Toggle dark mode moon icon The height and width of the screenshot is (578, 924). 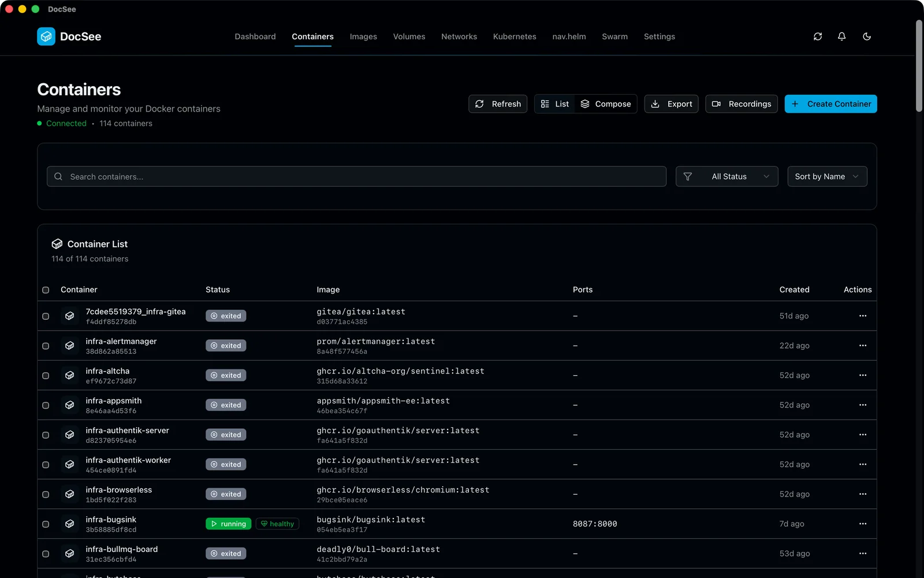click(x=867, y=36)
